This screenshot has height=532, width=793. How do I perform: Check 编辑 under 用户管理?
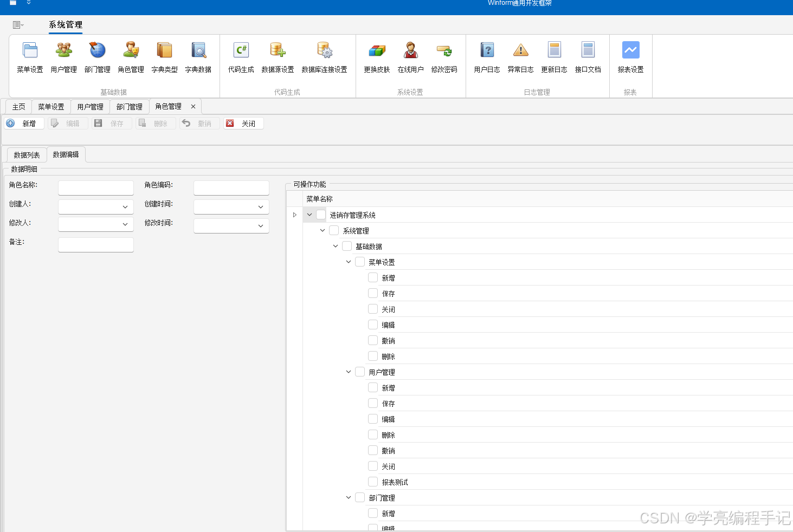[x=373, y=419]
